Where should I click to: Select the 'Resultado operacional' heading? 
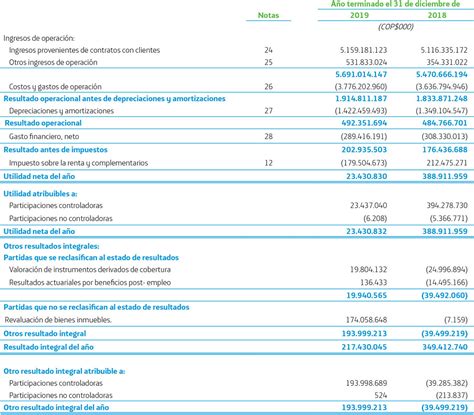tap(43, 123)
